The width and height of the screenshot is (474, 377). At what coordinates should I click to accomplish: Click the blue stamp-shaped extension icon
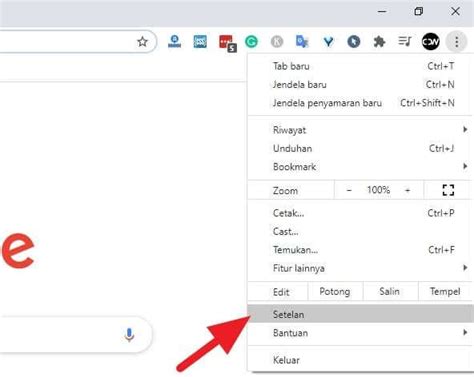point(174,41)
